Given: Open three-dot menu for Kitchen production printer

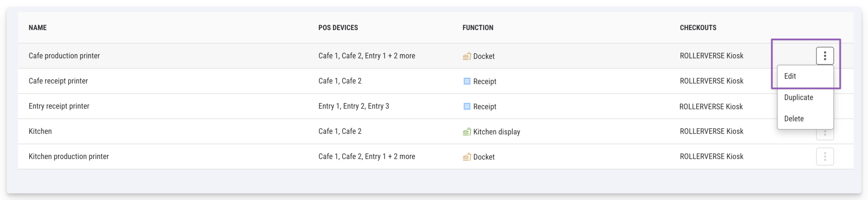Looking at the screenshot, I should pyautogui.click(x=825, y=156).
